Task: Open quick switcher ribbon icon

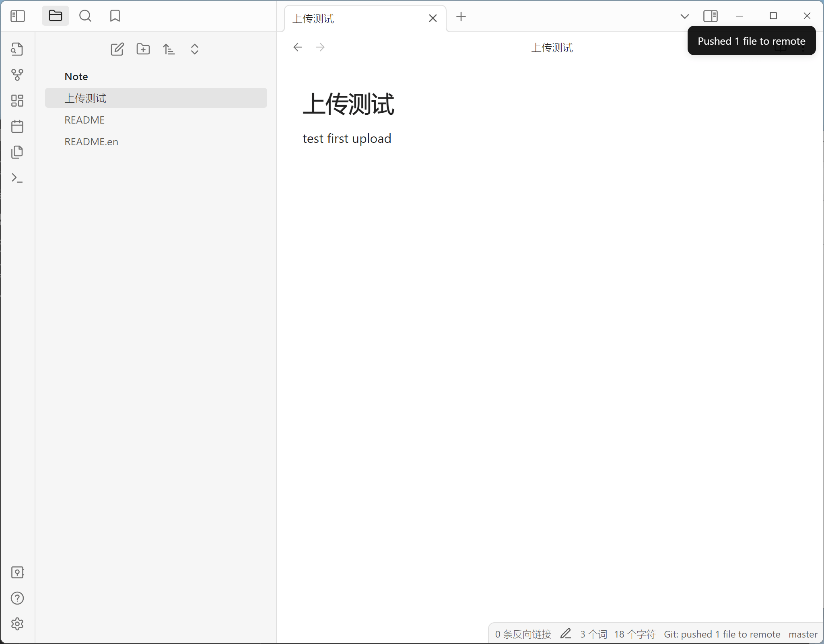Action: point(17,49)
